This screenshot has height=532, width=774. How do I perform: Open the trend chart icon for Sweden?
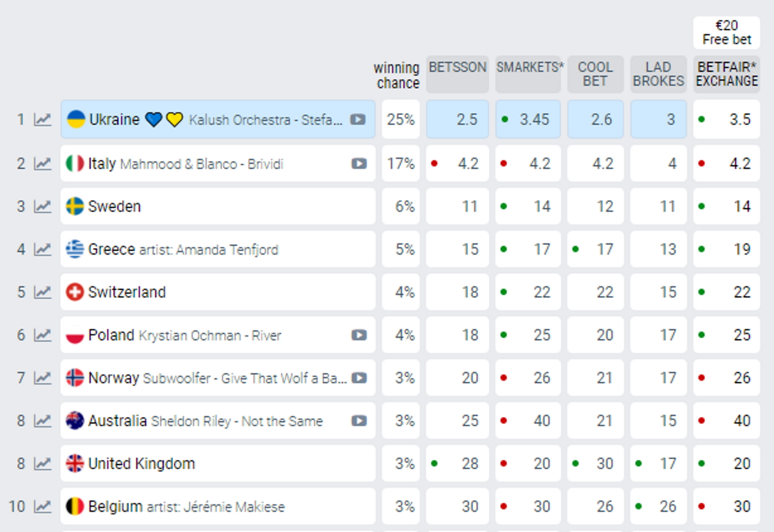pyautogui.click(x=42, y=206)
